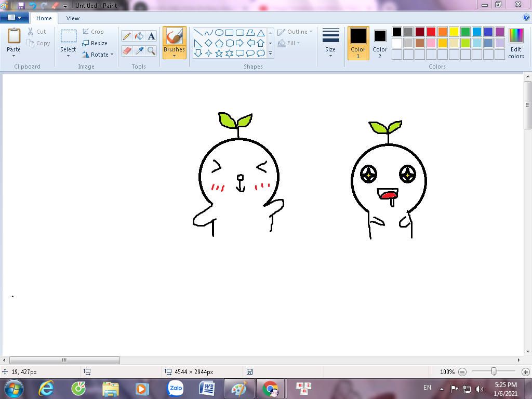The image size is (532, 399).
Task: Pick the Eraser tool
Action: pyautogui.click(x=127, y=51)
